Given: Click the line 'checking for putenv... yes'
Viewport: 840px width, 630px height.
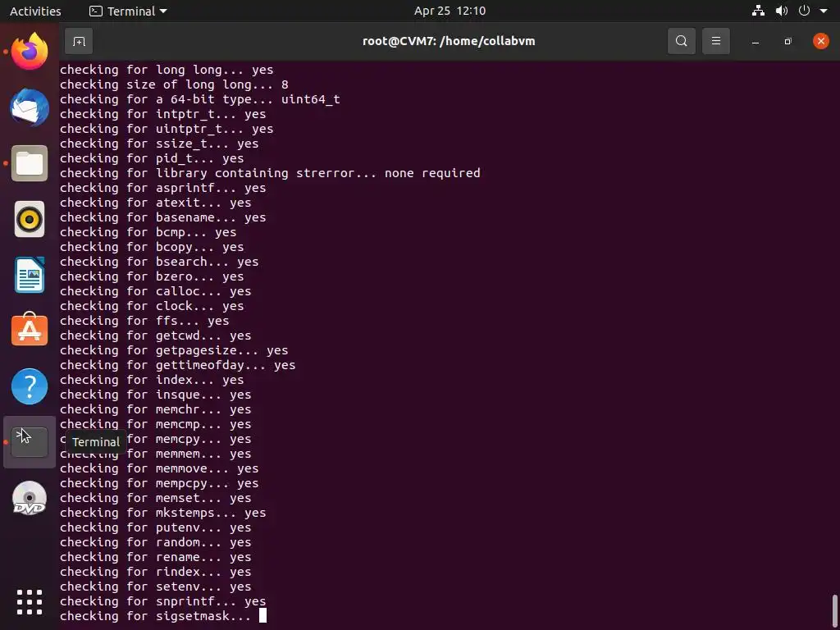Looking at the screenshot, I should coord(155,527).
